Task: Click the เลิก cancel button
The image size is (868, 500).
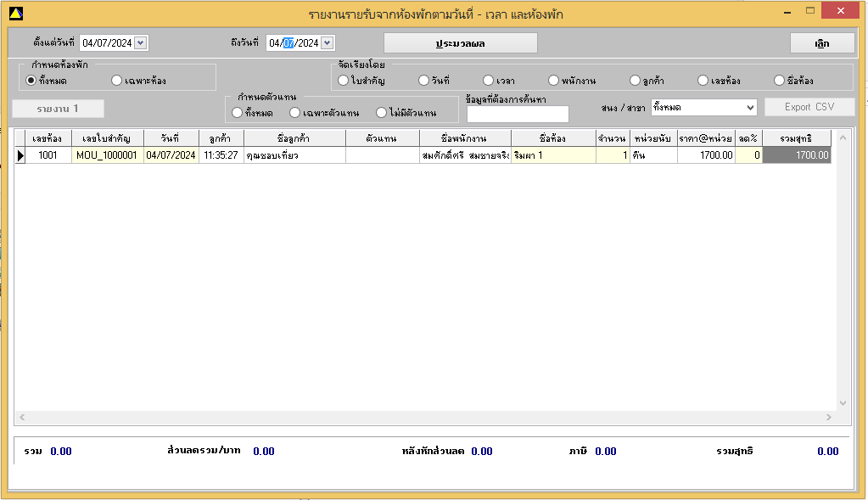Action: (x=822, y=43)
